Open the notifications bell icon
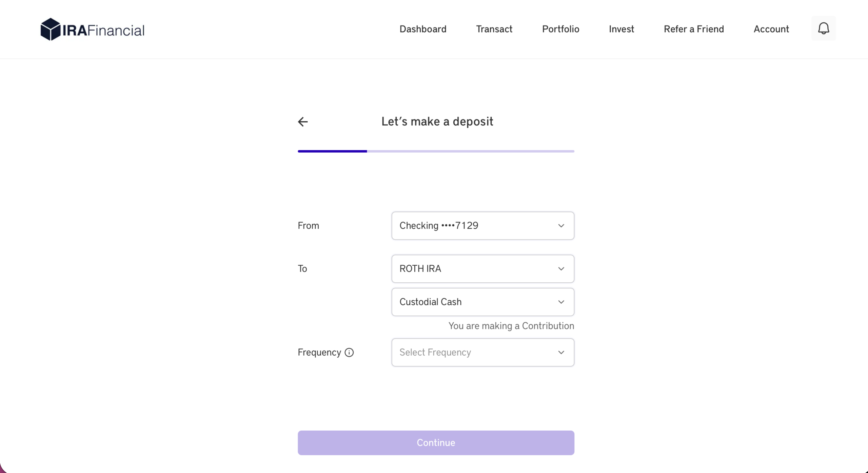 pyautogui.click(x=824, y=29)
